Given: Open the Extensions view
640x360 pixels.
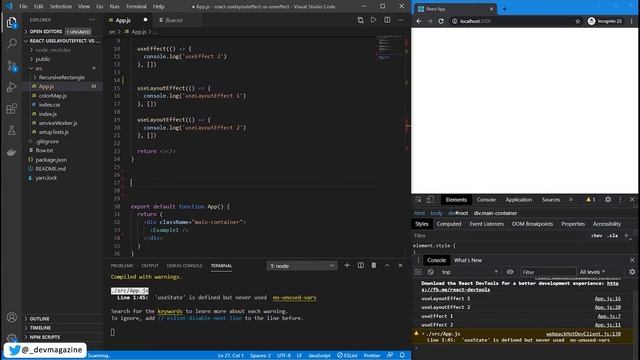Looking at the screenshot, I should click(x=11, y=109).
